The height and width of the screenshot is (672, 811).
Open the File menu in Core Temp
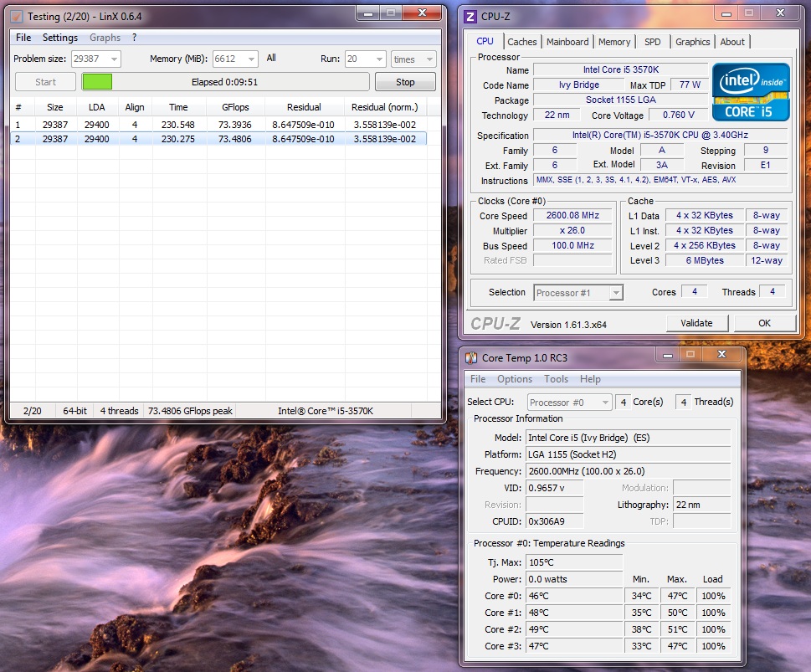point(477,379)
